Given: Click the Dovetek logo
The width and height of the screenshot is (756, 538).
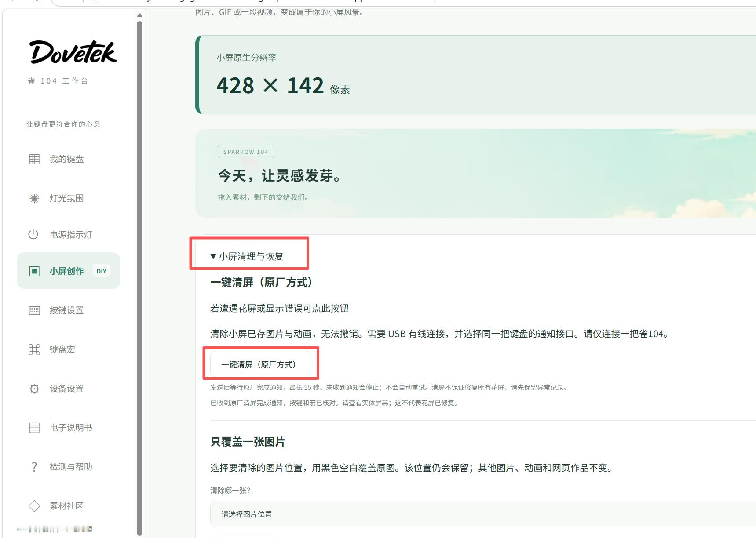Looking at the screenshot, I should click(73, 52).
